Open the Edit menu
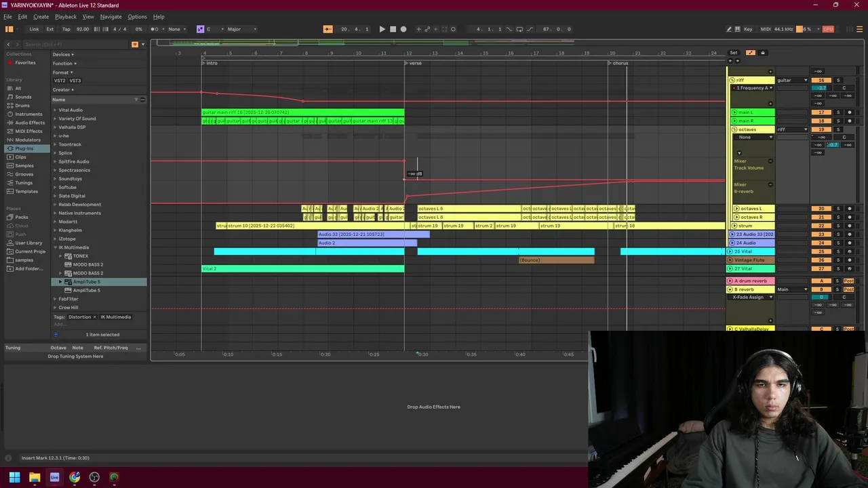Image resolution: width=868 pixels, height=488 pixels. 22,16
